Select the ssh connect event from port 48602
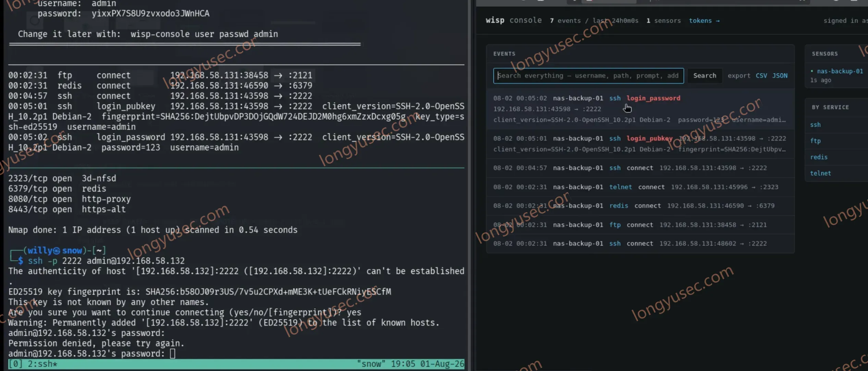The width and height of the screenshot is (868, 371). coord(640,243)
